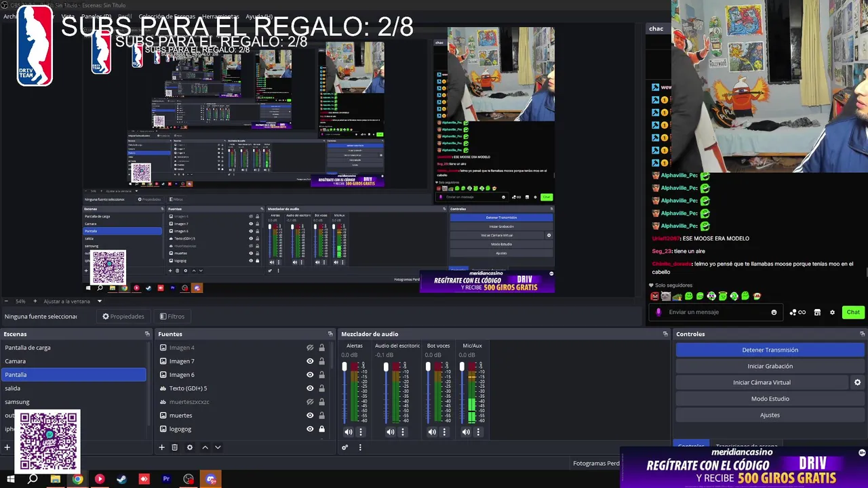The height and width of the screenshot is (488, 868).
Task: Open the Ayuda menu
Action: 259,16
